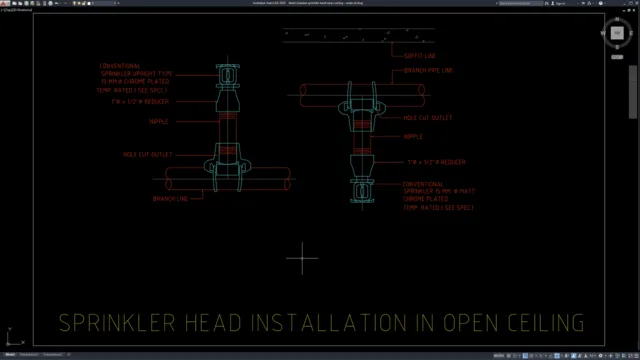The height and width of the screenshot is (360, 640).
Task: Expand the Help dropdown arrow
Action: click(605, 3)
